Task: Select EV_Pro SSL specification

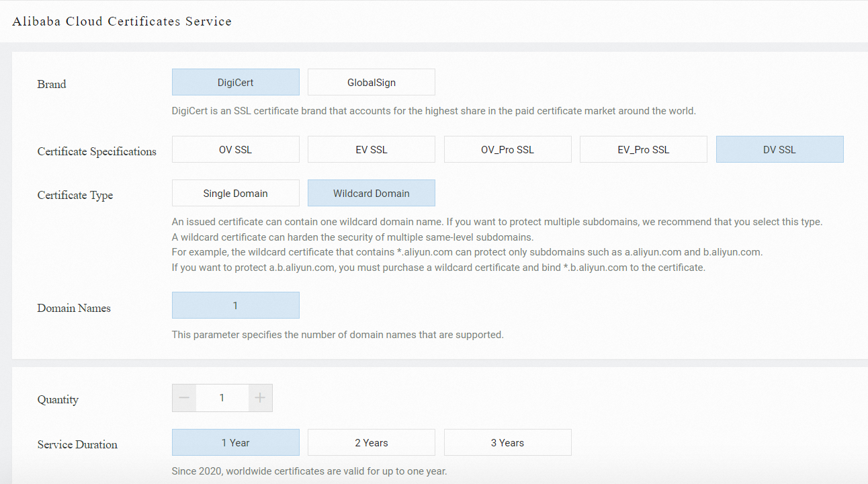Action: [x=643, y=149]
